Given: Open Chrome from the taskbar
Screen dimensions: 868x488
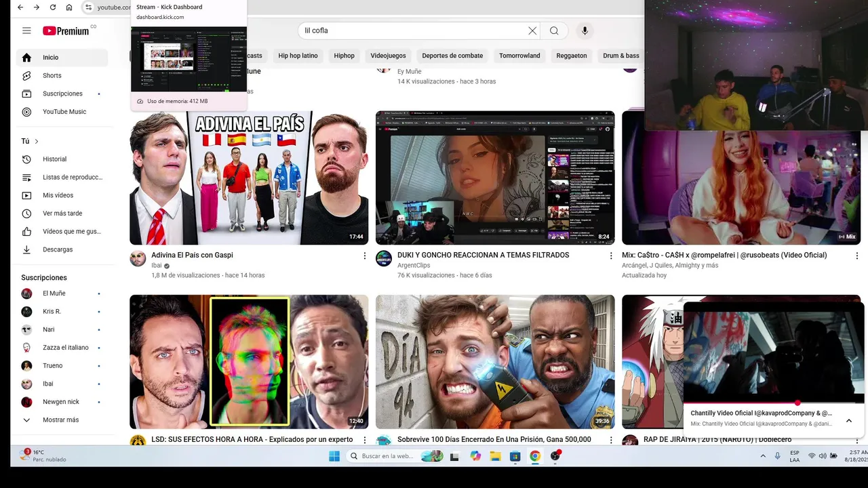Looking at the screenshot, I should pos(535,456).
